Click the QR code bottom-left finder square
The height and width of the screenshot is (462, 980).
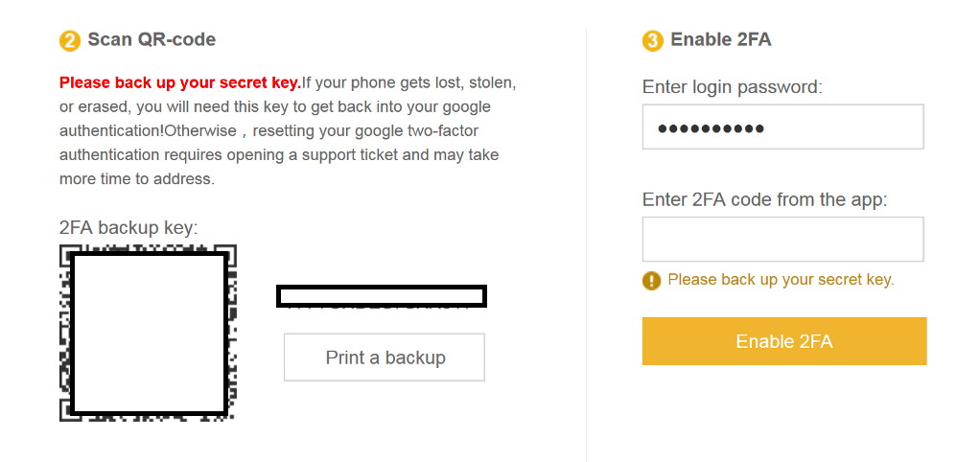[x=65, y=411]
